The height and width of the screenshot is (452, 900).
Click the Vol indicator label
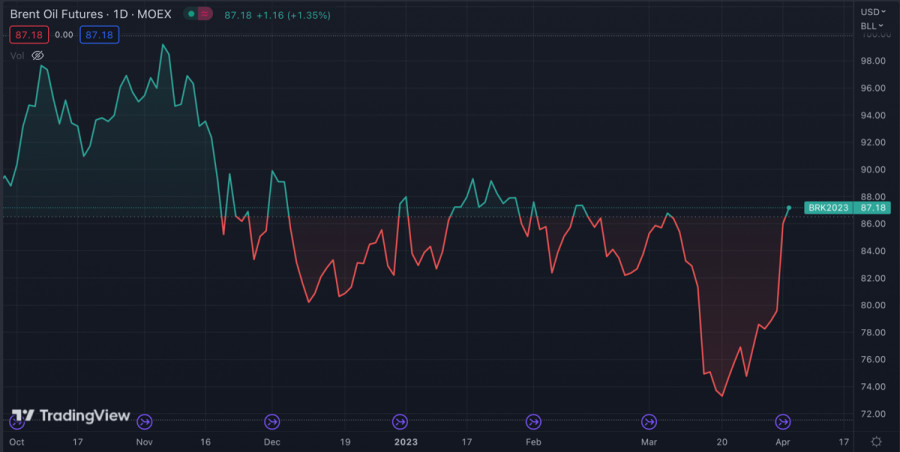(17, 56)
